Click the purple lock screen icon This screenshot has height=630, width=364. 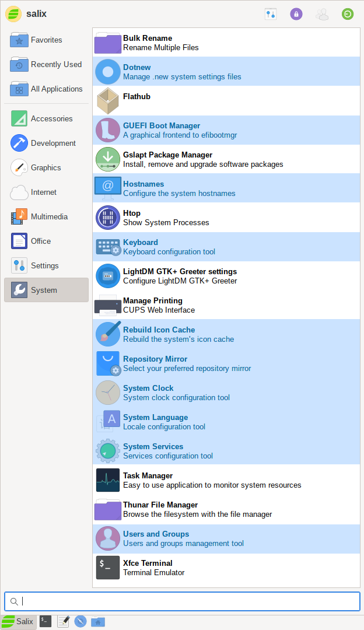pos(296,14)
